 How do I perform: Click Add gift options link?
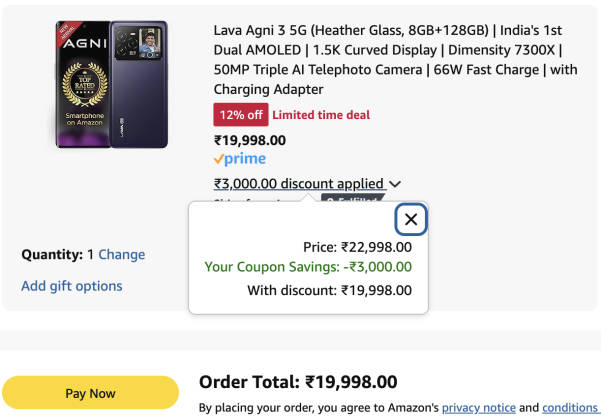[x=72, y=286]
